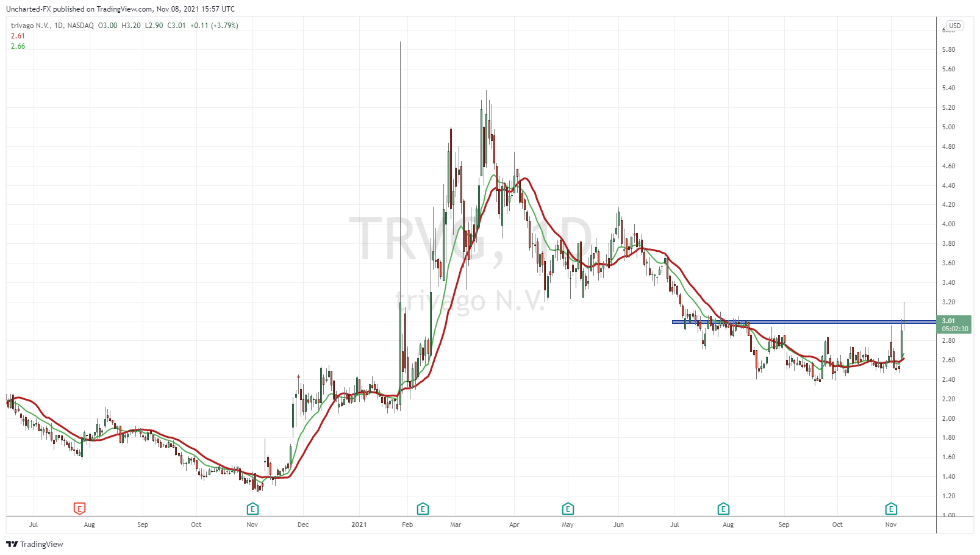Click the Jun label on the time axis
980x555 pixels.
[x=618, y=525]
